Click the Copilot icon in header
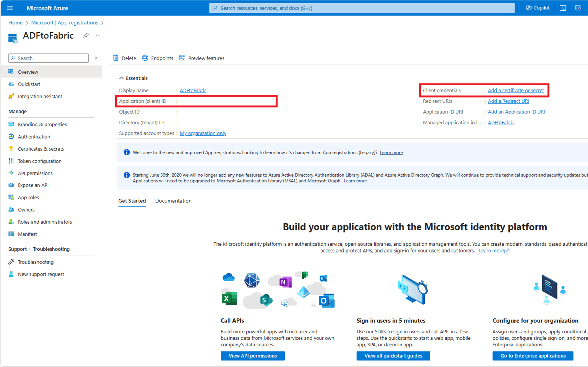 click(x=529, y=8)
